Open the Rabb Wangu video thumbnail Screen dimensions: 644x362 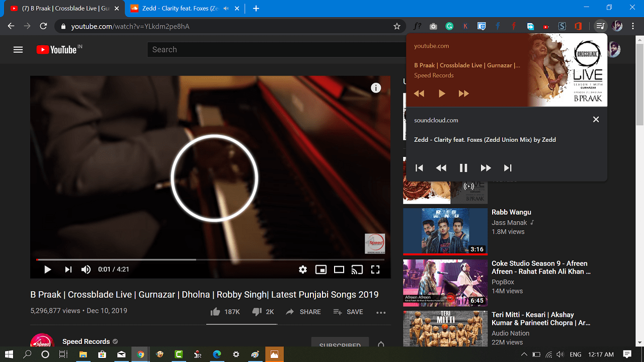pos(445,231)
